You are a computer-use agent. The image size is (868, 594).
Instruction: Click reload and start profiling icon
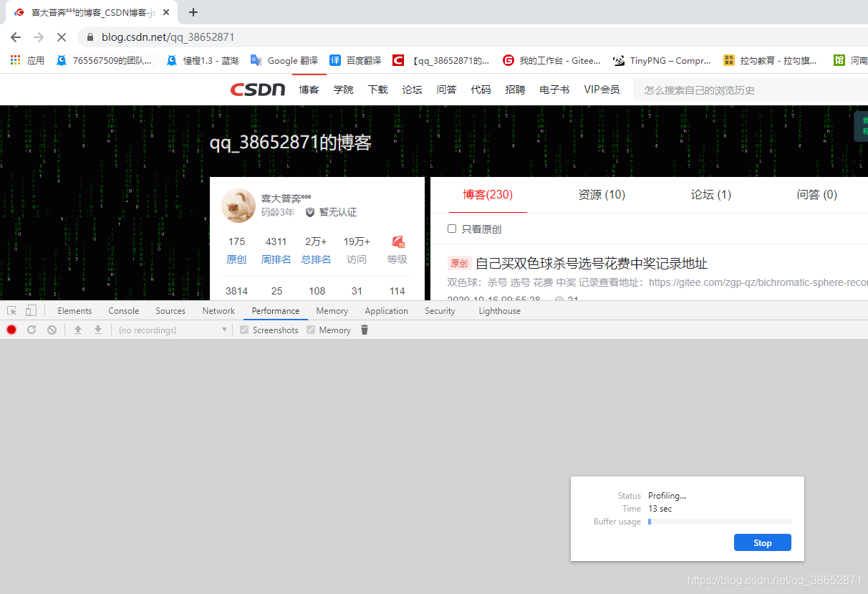coord(32,330)
